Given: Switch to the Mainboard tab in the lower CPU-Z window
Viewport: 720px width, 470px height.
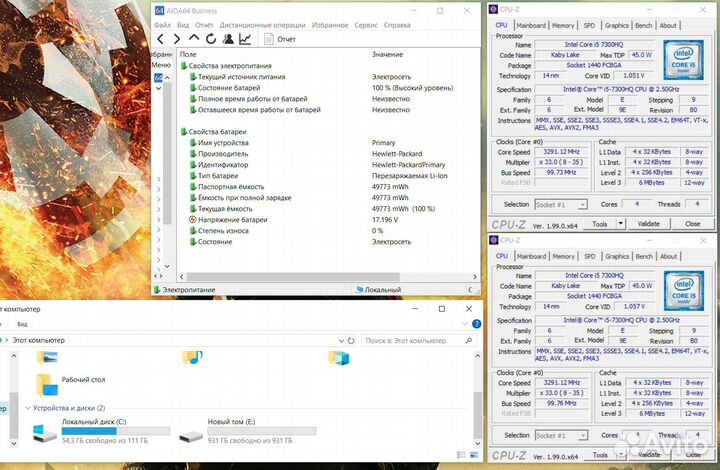Looking at the screenshot, I should pyautogui.click(x=531, y=257).
